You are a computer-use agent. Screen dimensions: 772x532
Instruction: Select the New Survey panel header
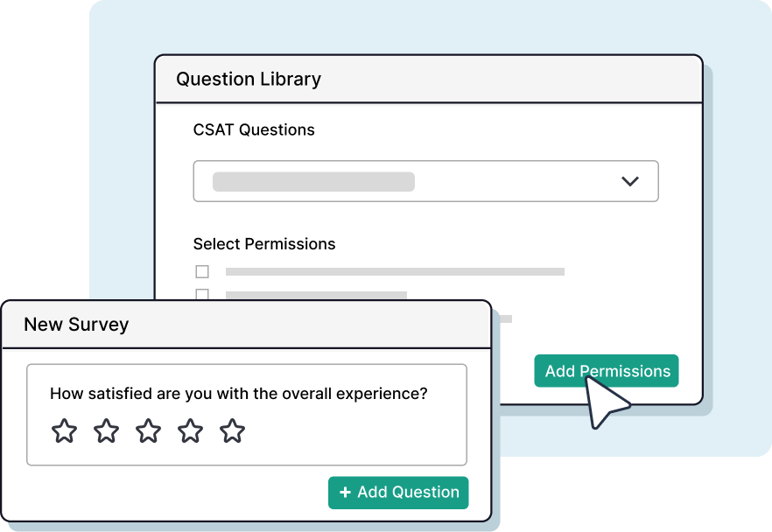(247, 325)
